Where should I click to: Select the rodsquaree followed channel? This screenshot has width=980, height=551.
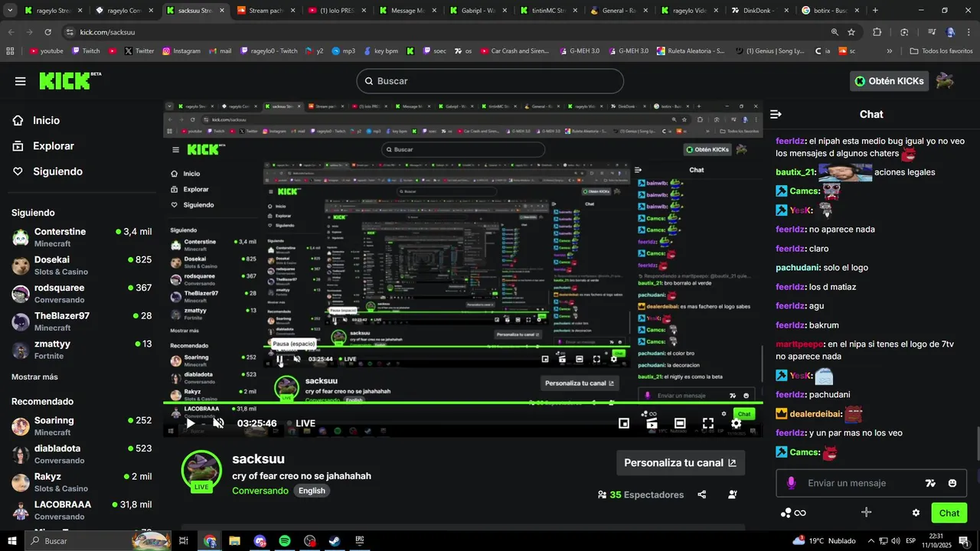click(x=81, y=294)
